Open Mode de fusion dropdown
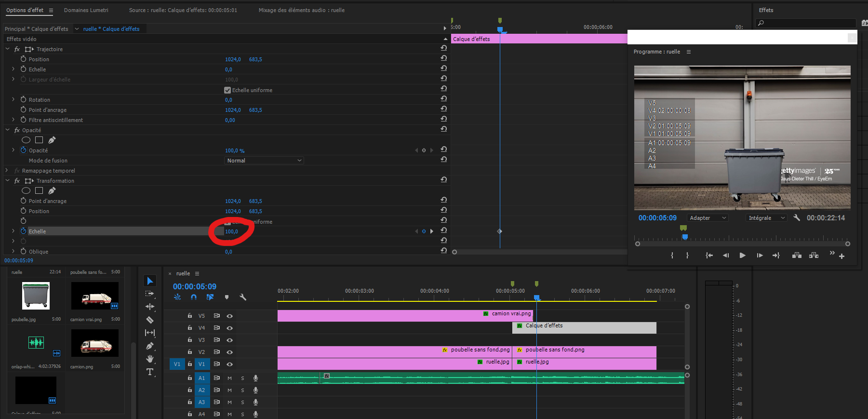 point(264,161)
